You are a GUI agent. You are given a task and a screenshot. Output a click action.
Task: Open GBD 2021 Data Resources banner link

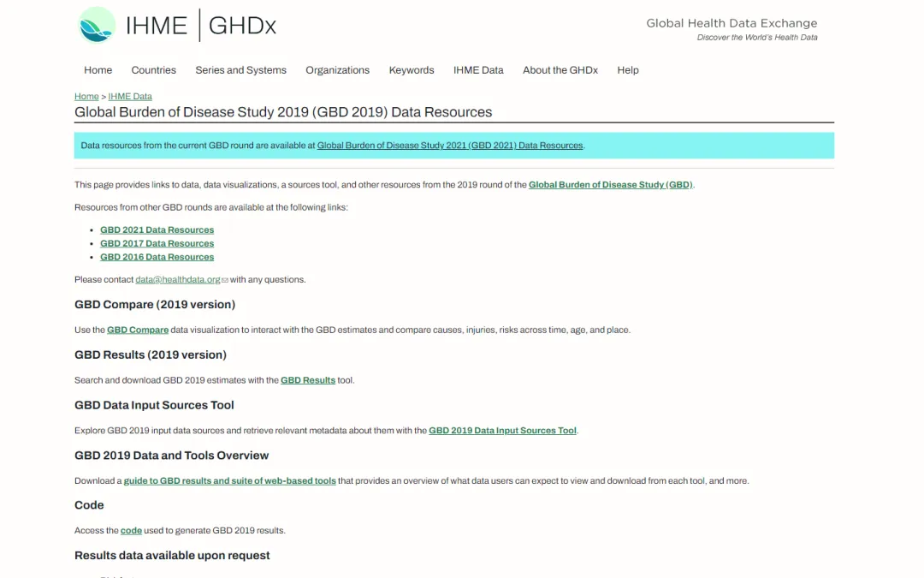click(x=450, y=146)
